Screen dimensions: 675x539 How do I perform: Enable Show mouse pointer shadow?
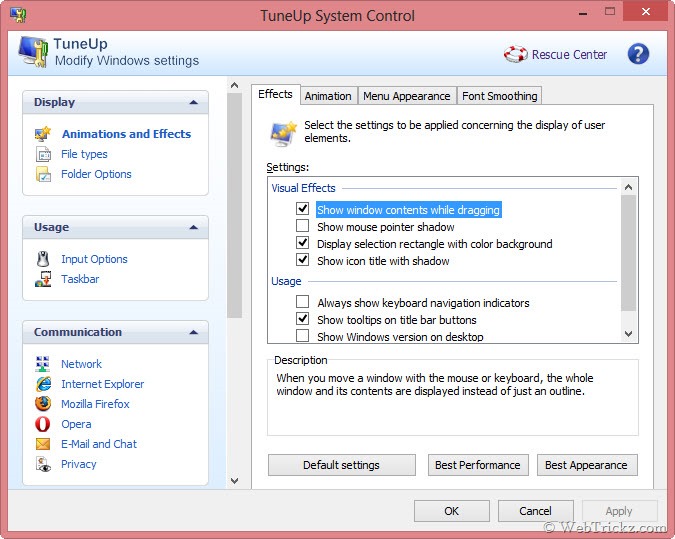(x=303, y=226)
